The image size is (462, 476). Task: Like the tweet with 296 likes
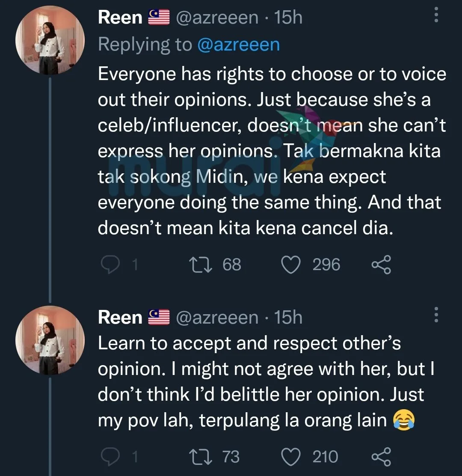[x=291, y=265]
